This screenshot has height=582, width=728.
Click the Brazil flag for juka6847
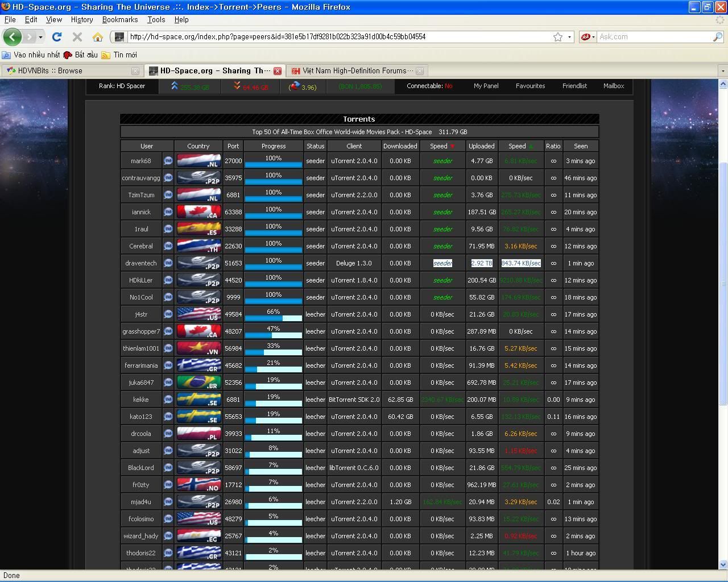tap(198, 383)
